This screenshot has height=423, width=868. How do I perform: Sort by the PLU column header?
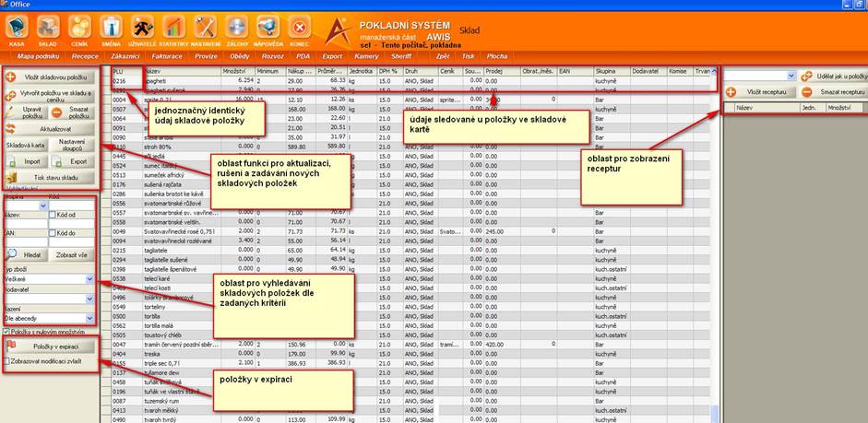[126, 71]
